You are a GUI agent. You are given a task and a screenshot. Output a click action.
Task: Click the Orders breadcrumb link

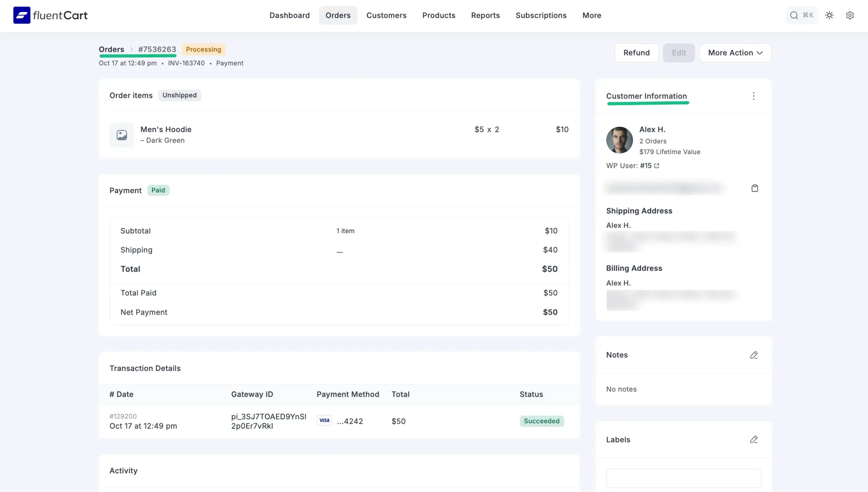pos(111,49)
